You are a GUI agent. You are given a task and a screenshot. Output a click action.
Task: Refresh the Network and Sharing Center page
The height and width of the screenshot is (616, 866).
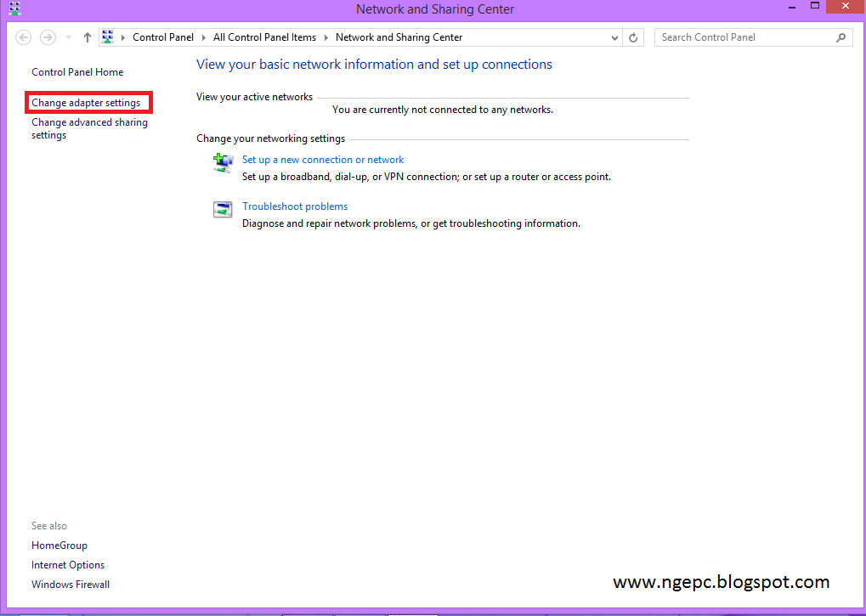point(633,37)
